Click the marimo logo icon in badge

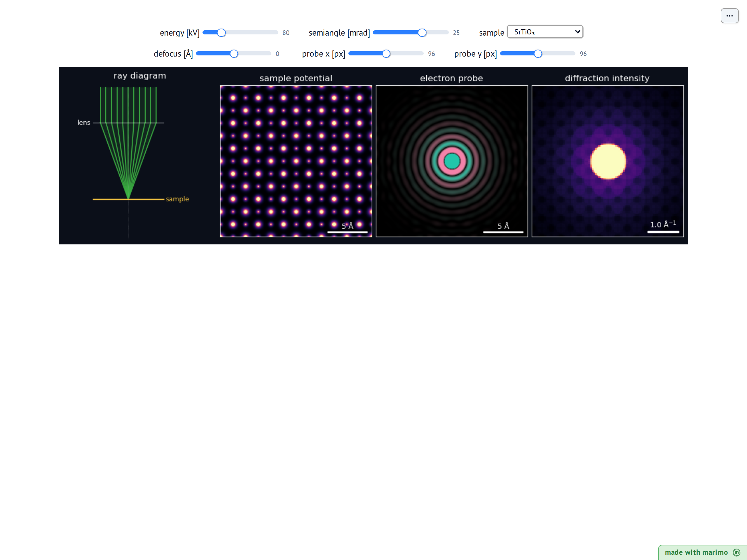click(x=736, y=552)
